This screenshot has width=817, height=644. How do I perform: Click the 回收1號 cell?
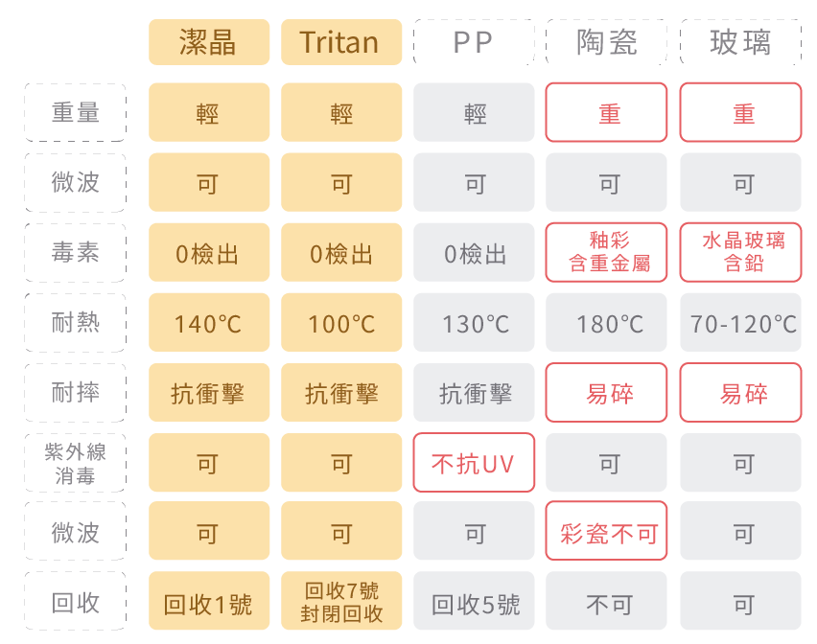(207, 603)
